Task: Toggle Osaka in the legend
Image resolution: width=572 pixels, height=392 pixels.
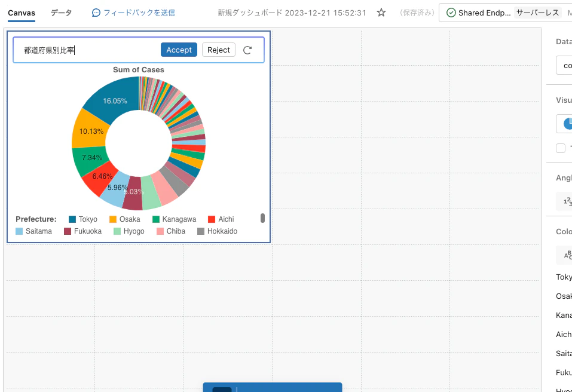Action: point(125,219)
